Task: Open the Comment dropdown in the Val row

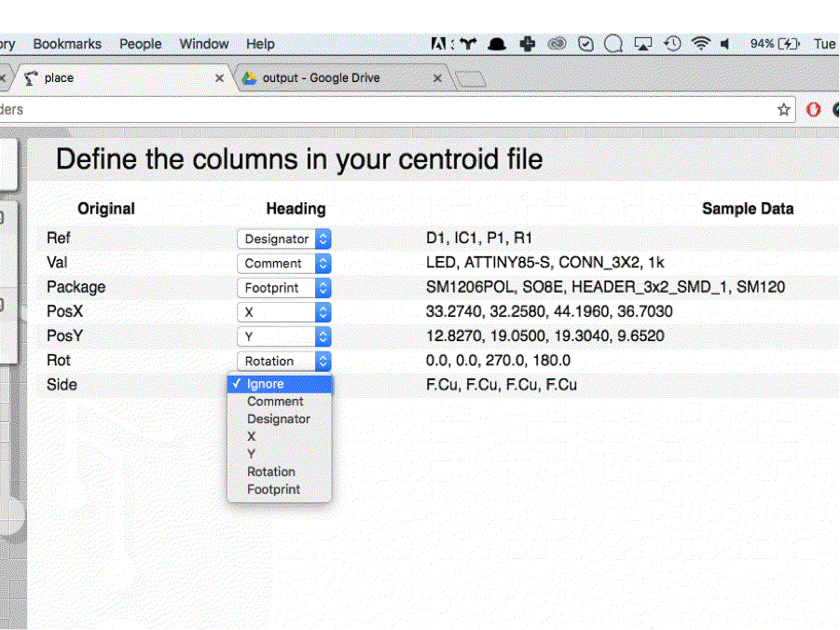Action: [283, 263]
